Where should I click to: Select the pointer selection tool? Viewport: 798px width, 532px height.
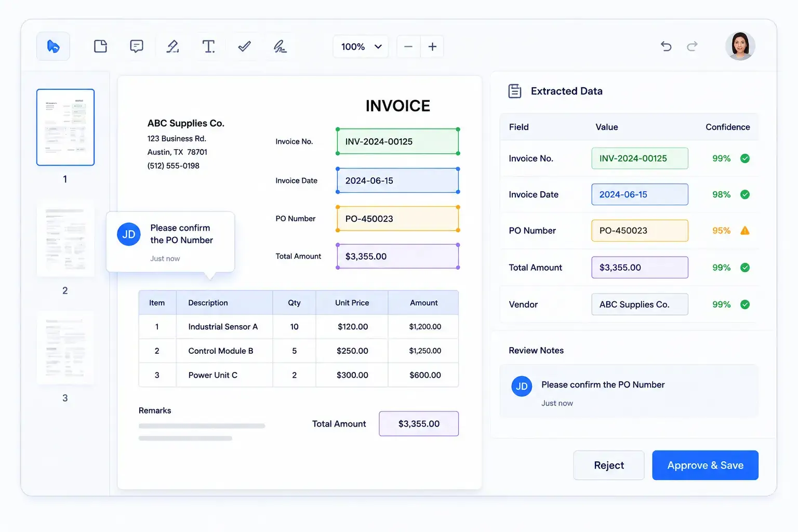pyautogui.click(x=53, y=46)
